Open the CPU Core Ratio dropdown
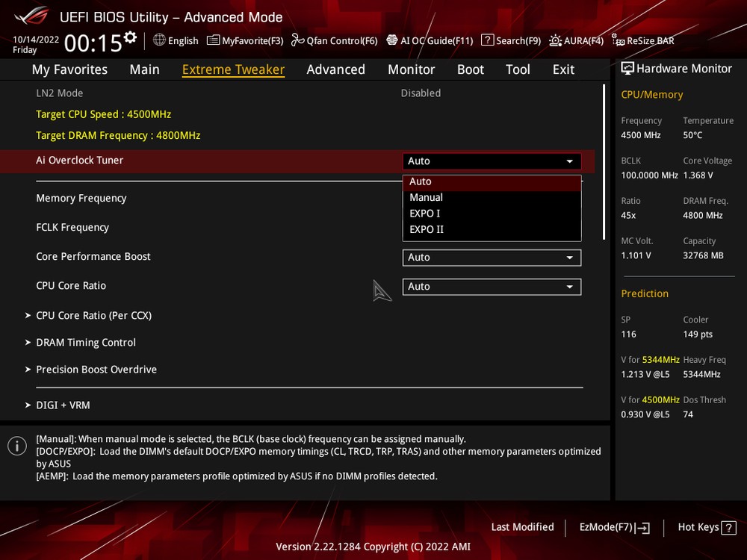747x560 pixels. pyautogui.click(x=492, y=286)
